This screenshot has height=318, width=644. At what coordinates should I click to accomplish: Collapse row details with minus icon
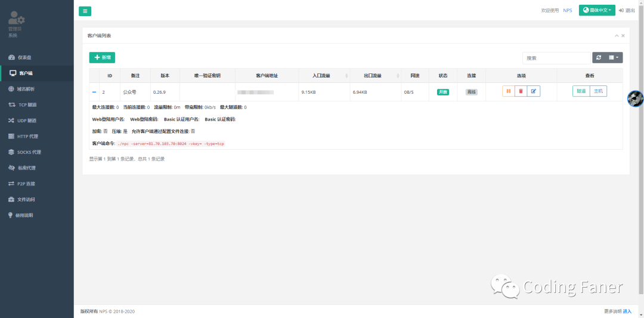tap(94, 92)
